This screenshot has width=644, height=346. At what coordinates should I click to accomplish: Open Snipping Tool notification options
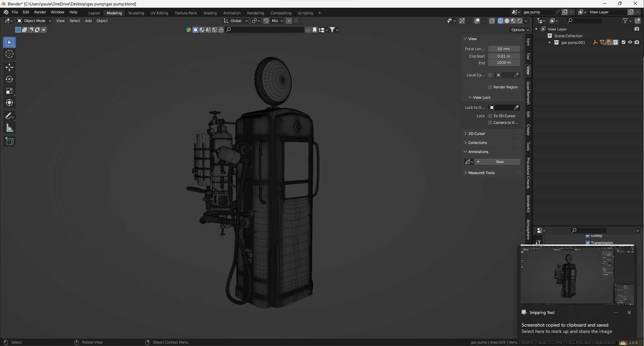[x=616, y=313]
